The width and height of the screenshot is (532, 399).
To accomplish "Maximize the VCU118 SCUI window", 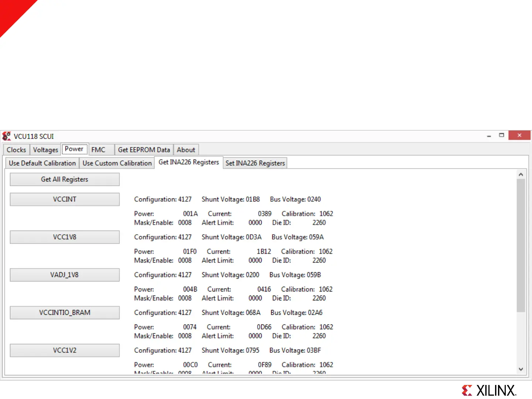I will pos(501,135).
